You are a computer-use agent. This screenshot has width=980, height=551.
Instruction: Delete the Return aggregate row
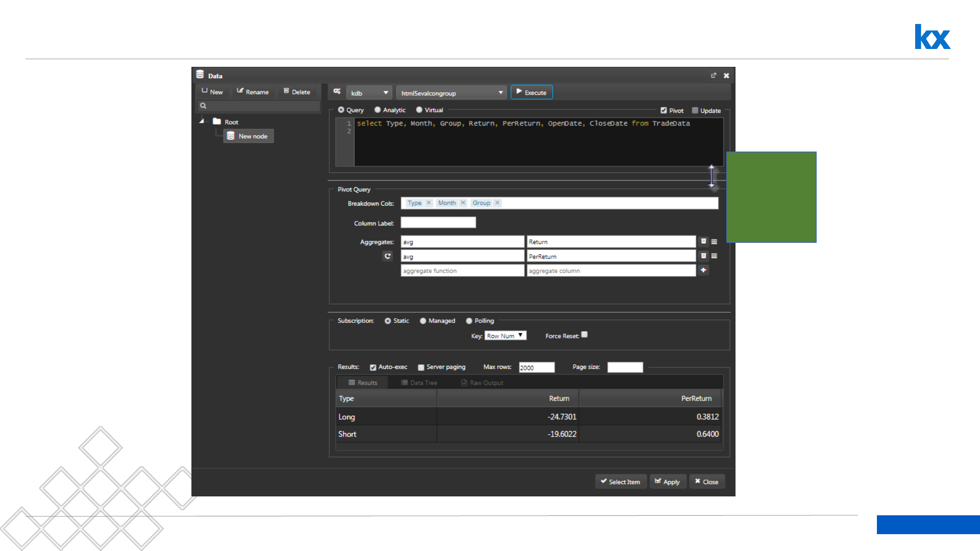703,241
